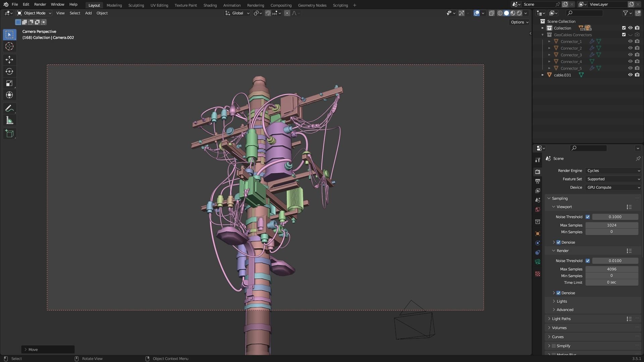Activate the Annotate pencil tool
The image size is (644, 362).
tap(9, 108)
